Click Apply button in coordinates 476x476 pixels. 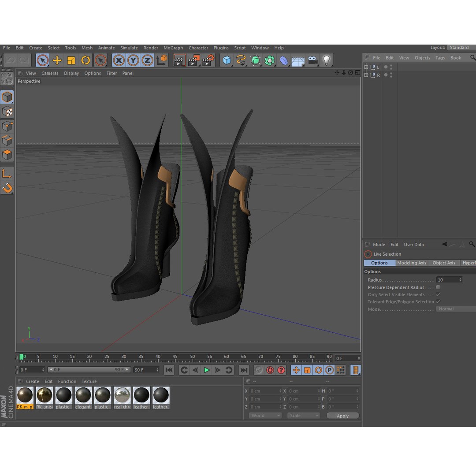point(342,416)
